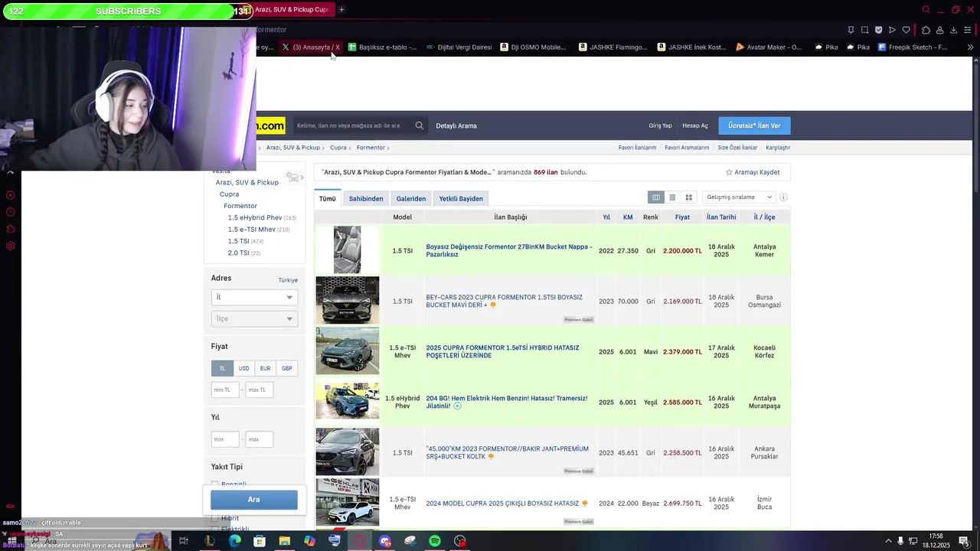Click the Task View icon on taskbar

pyautogui.click(x=184, y=541)
